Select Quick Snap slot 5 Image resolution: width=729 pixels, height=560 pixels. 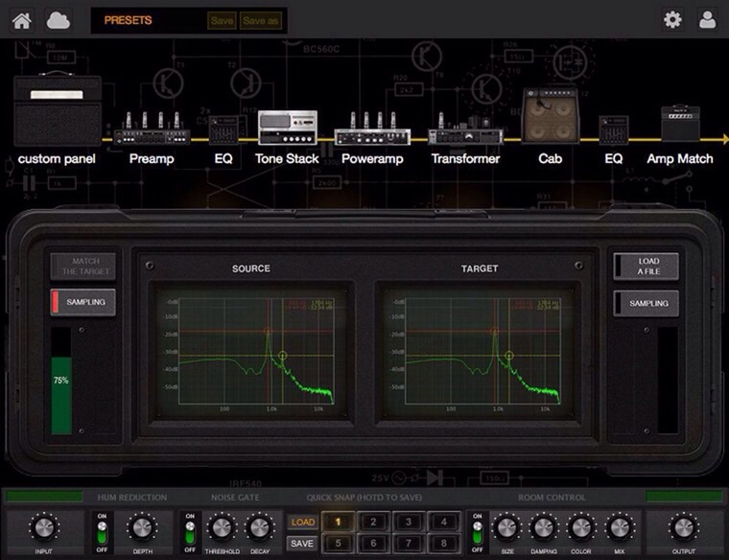(338, 544)
